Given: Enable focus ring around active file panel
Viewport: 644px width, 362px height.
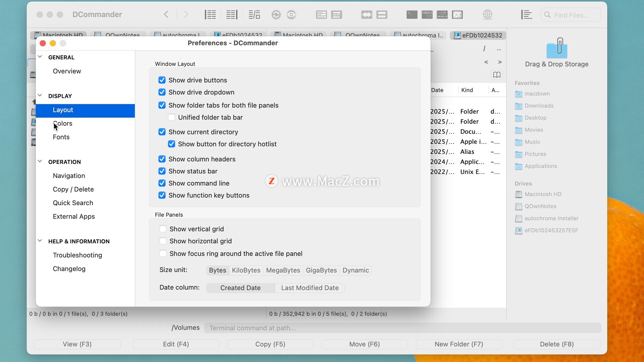Looking at the screenshot, I should pyautogui.click(x=163, y=254).
